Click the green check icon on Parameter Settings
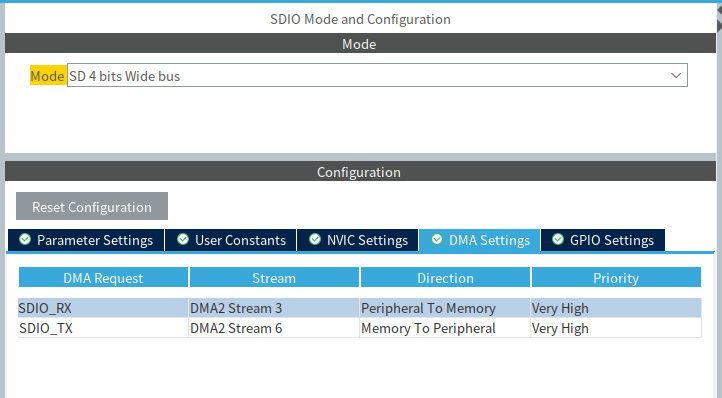The width and height of the screenshot is (722, 398). click(x=25, y=240)
